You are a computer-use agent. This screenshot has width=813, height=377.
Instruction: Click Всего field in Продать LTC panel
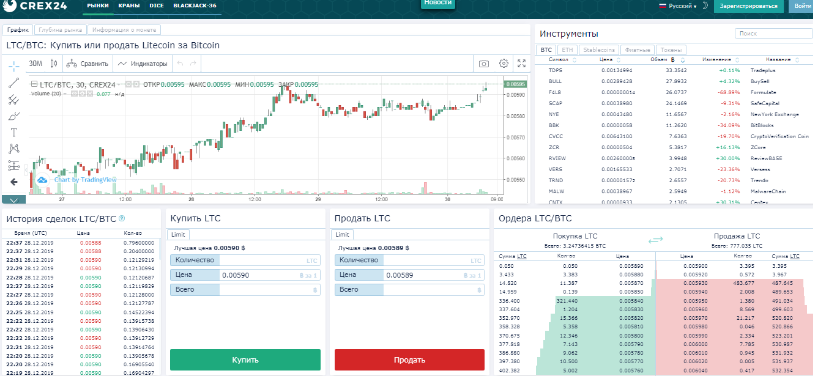(x=409, y=290)
